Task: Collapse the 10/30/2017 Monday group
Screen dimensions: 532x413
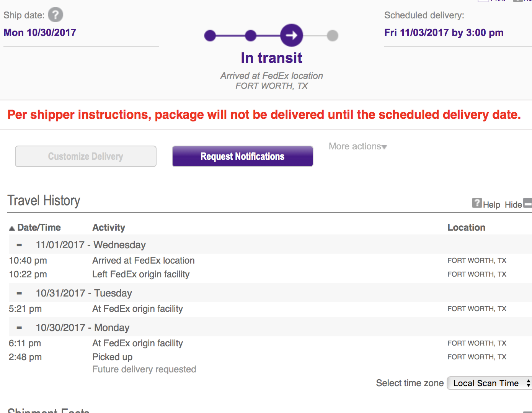Action: tap(19, 328)
